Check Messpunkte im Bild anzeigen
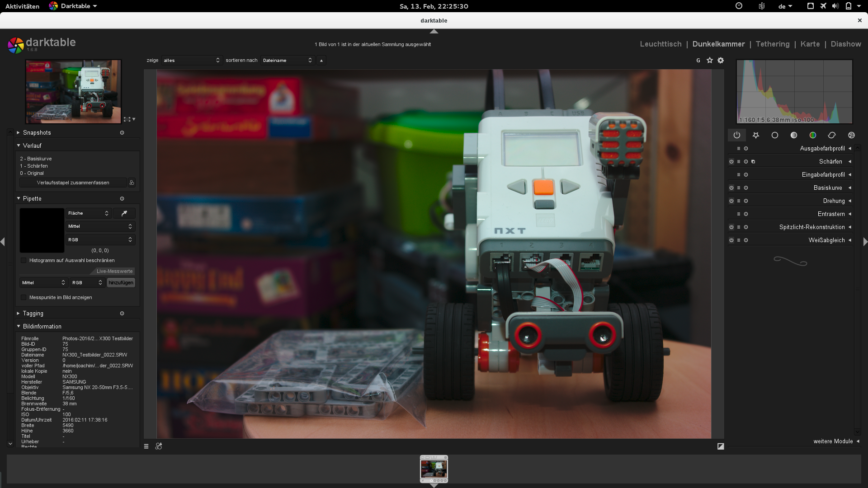Viewport: 868px width, 488px height. 24,298
